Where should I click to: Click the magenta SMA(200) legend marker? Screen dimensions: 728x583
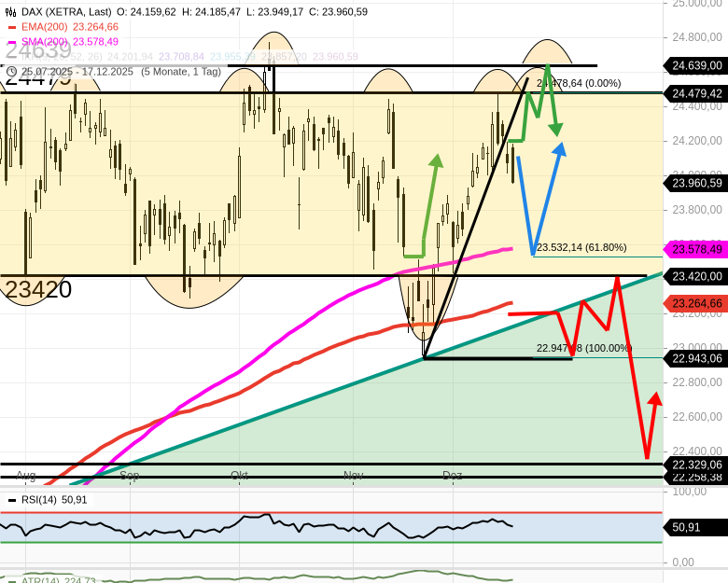point(12,42)
